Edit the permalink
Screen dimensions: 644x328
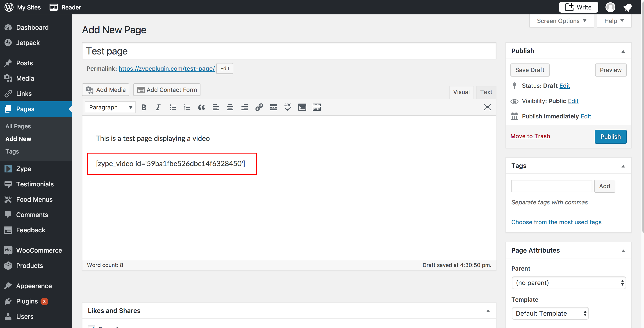click(225, 68)
